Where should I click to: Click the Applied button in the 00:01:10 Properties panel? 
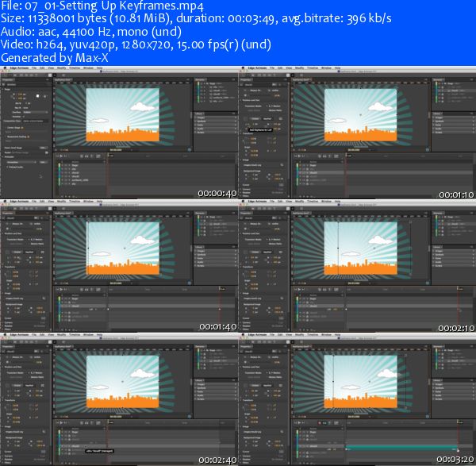point(267,119)
